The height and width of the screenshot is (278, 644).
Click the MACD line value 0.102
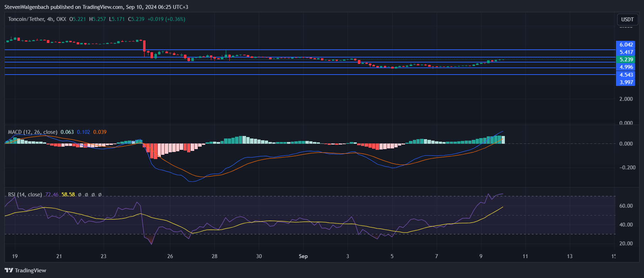(x=83, y=132)
